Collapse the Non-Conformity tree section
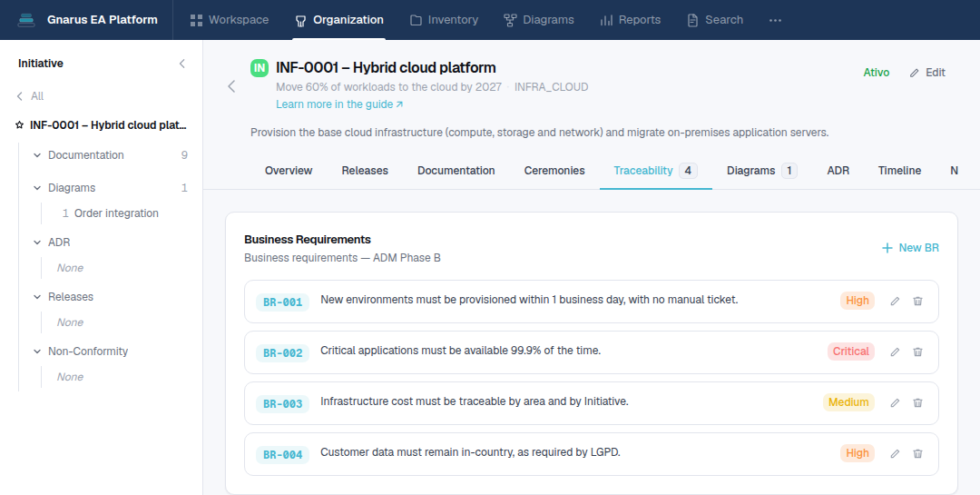 tap(37, 351)
